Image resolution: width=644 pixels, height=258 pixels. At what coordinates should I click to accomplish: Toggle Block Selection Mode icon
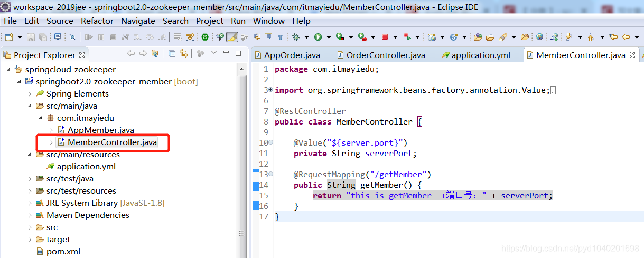tap(268, 37)
